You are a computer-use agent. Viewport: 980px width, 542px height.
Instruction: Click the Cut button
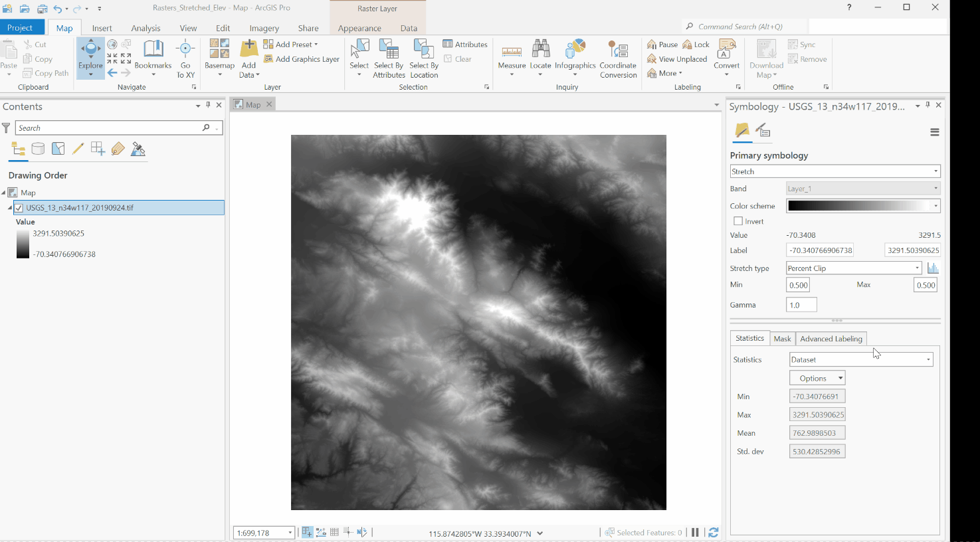tap(35, 45)
